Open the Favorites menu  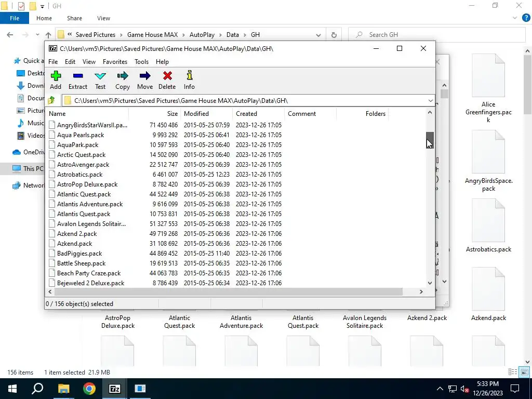coord(115,62)
